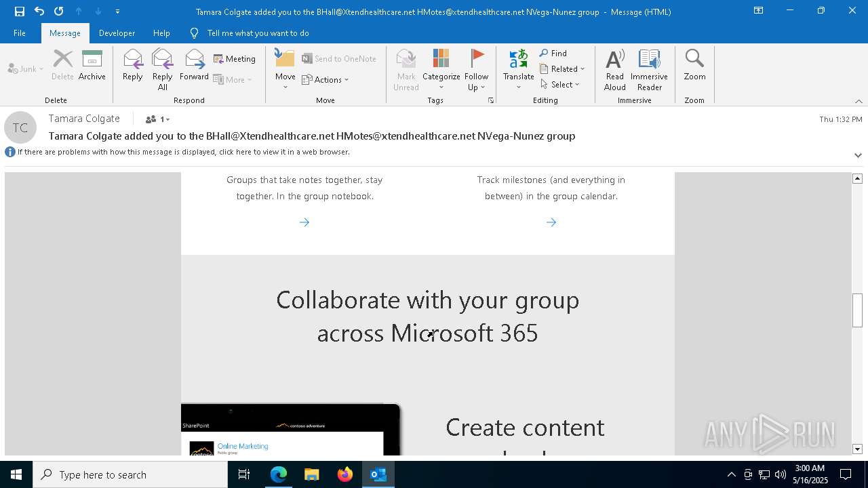Archive this message
The height and width of the screenshot is (488, 868).
92,65
